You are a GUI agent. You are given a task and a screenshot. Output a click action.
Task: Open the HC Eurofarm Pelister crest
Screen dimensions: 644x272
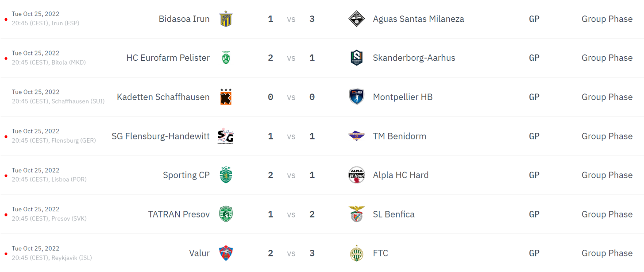pyautogui.click(x=226, y=58)
